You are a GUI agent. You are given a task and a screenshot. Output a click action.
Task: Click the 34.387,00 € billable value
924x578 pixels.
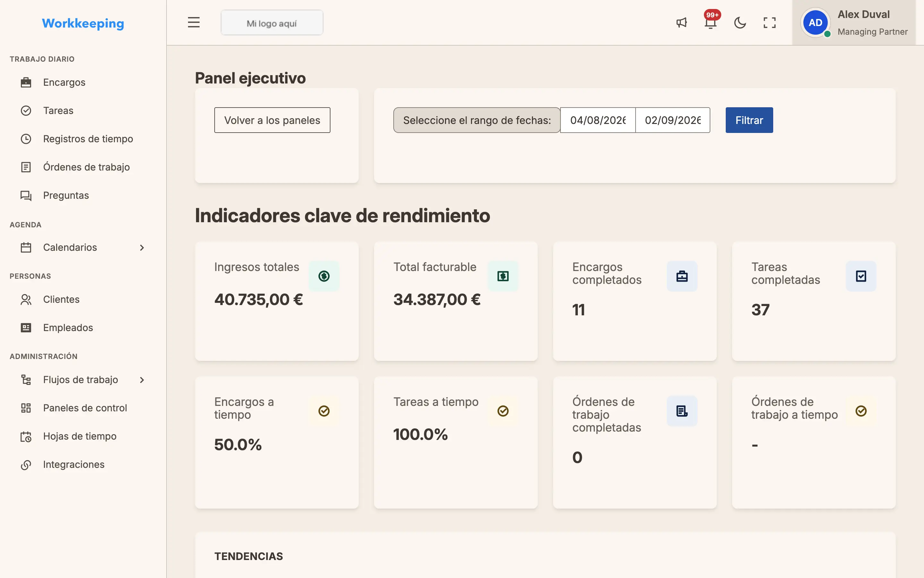[x=437, y=299]
